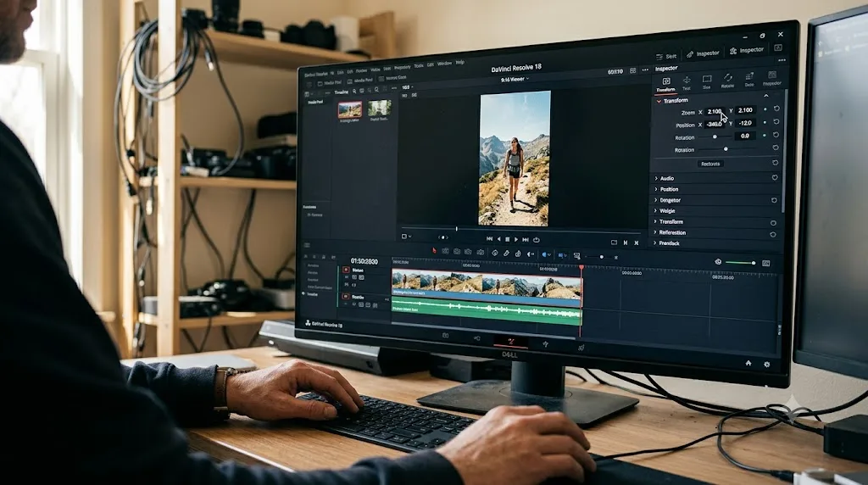
Task: Click the Home icon at bottom right
Action: pos(748,363)
